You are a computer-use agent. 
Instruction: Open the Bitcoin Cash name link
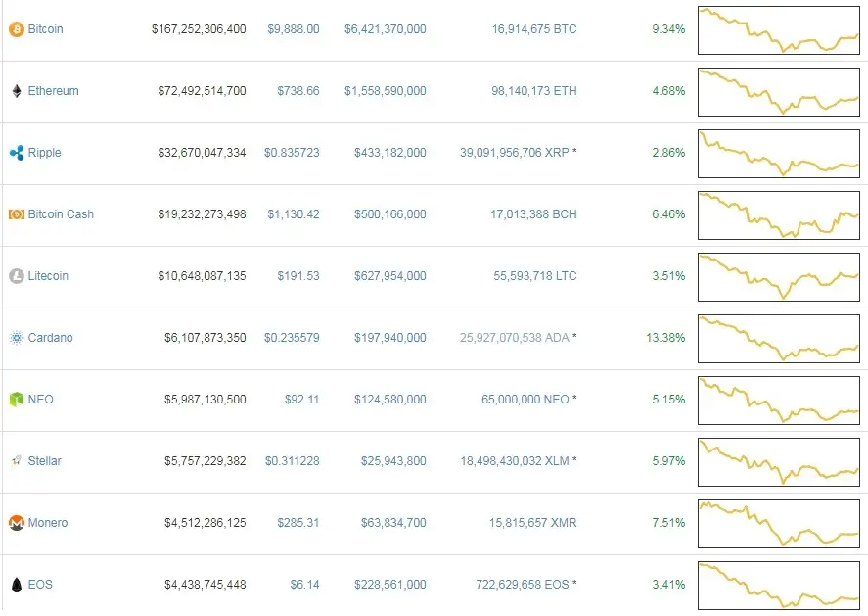pyautogui.click(x=61, y=214)
